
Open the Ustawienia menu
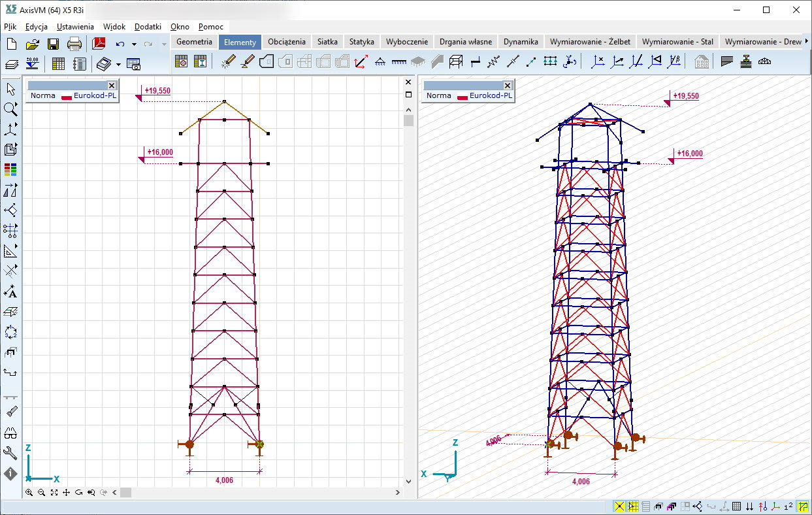(75, 27)
